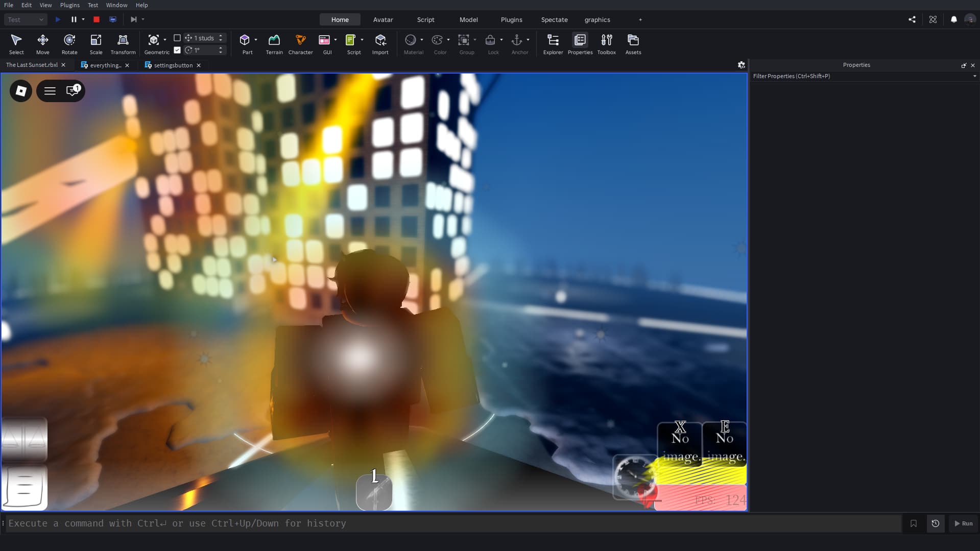Select hotbar slot 1 tool

(374, 492)
